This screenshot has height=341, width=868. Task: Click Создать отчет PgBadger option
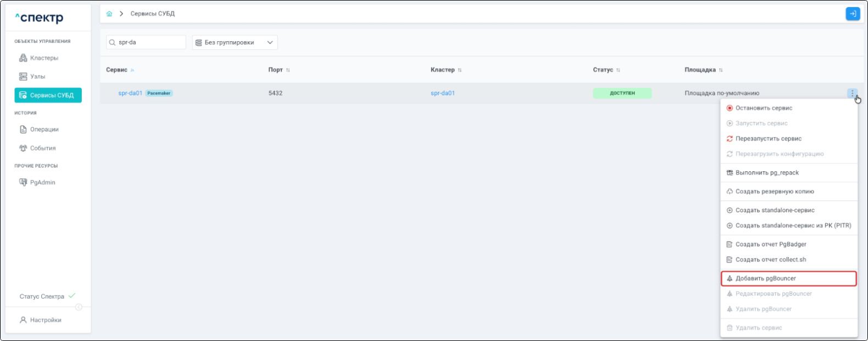771,244
